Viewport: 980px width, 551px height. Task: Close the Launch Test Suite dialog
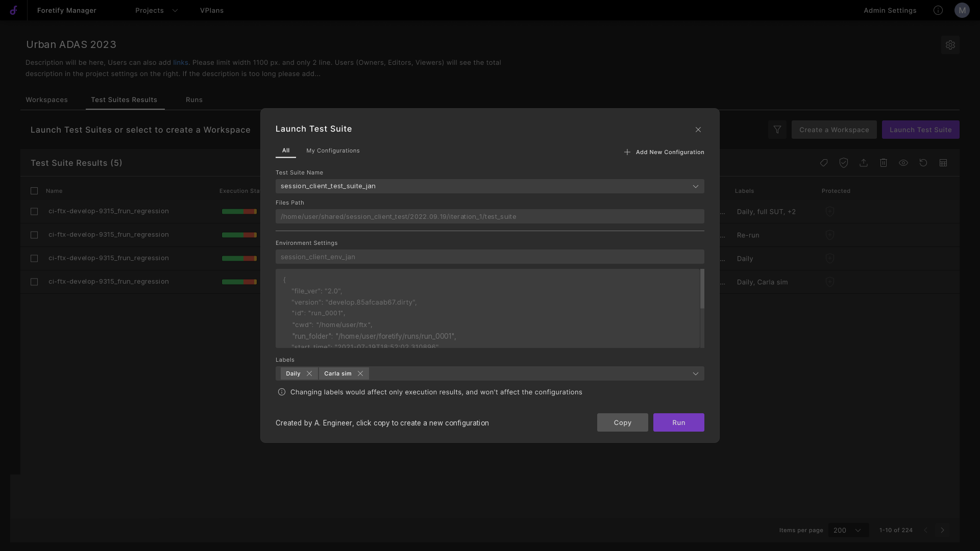coord(698,130)
